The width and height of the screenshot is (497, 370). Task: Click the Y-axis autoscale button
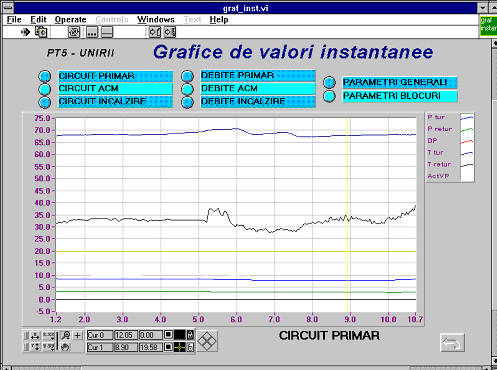click(x=35, y=347)
